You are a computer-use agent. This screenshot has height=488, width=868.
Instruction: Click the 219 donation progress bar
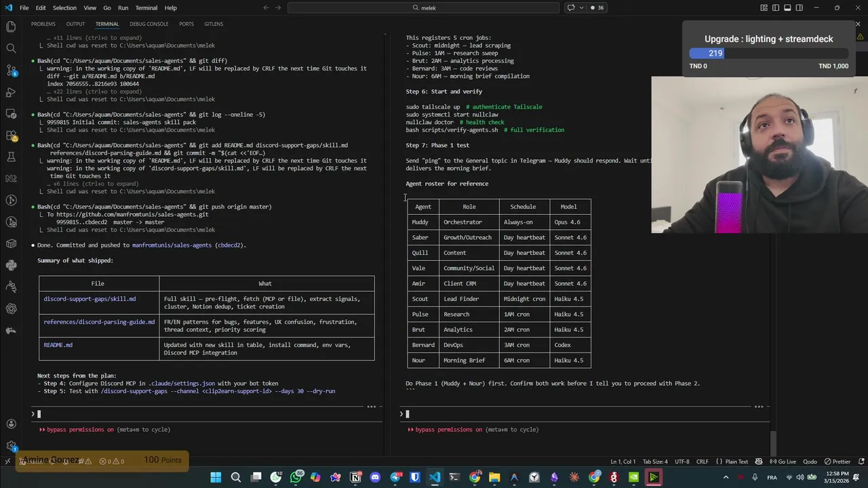[x=768, y=53]
